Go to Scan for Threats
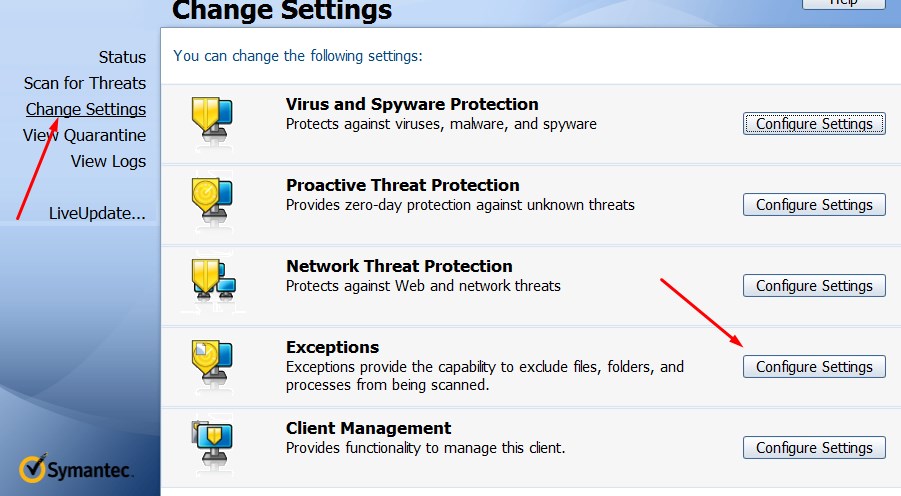This screenshot has height=496, width=901. tap(85, 83)
